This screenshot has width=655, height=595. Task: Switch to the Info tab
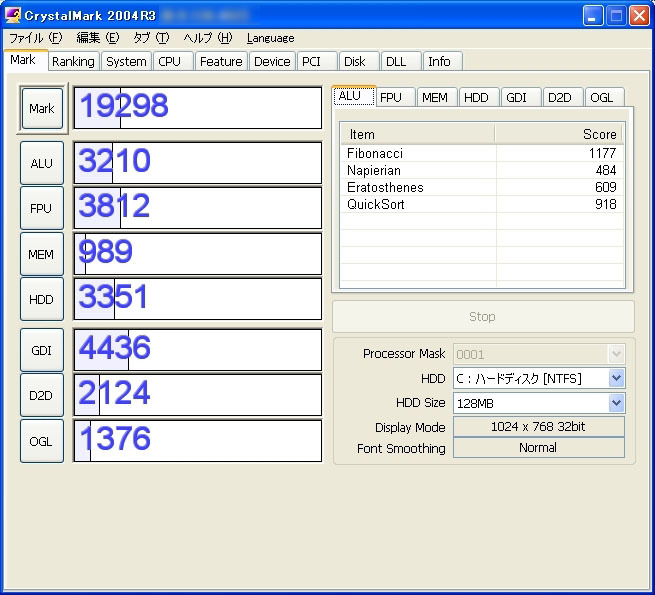pos(442,61)
